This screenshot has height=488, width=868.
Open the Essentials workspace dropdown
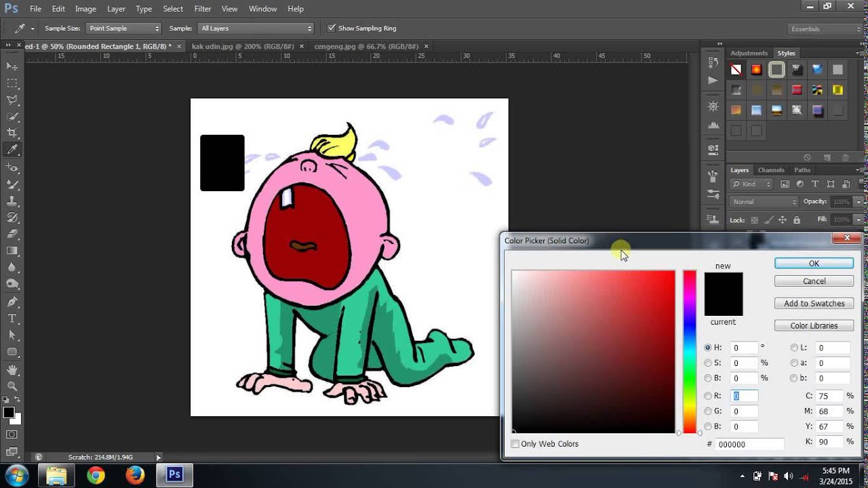[x=825, y=29]
